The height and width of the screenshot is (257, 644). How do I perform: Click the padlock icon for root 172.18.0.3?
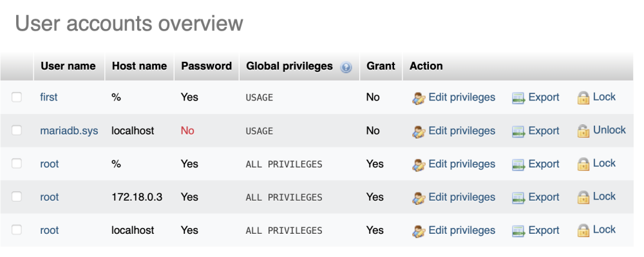pos(583,198)
